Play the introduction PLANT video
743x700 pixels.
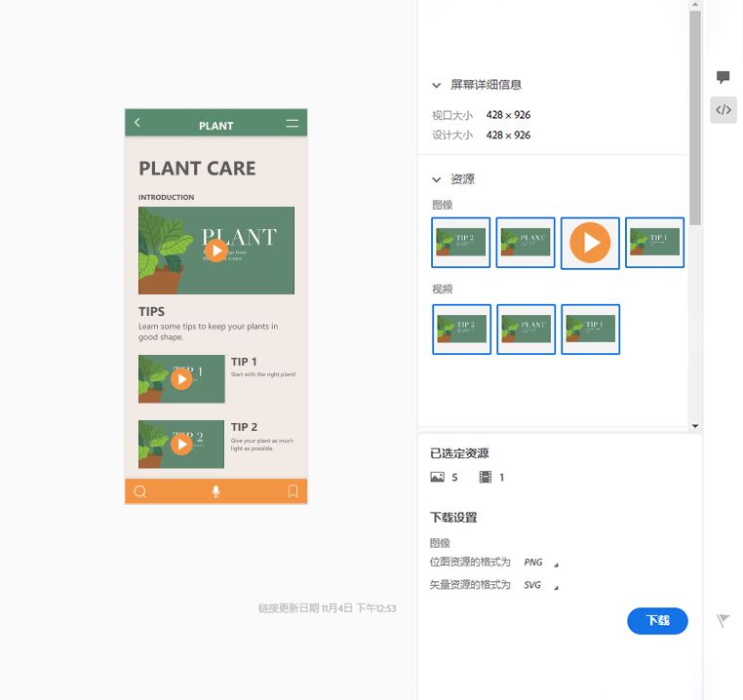pos(216,251)
